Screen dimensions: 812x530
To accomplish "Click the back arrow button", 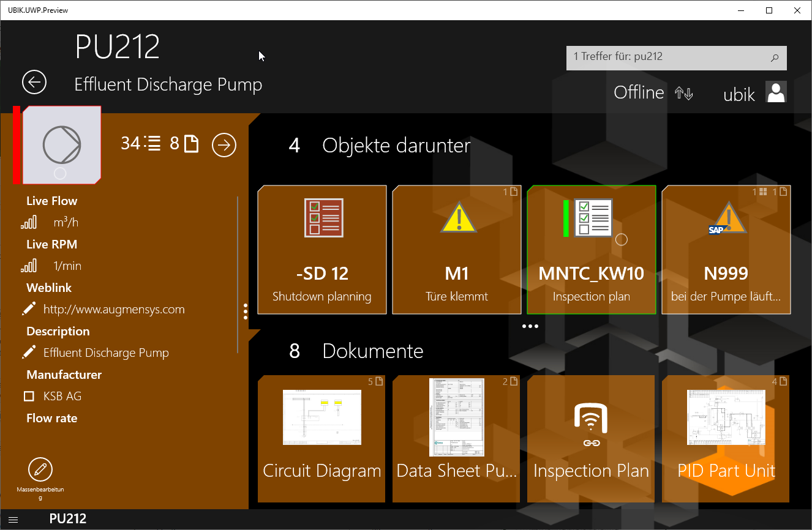I will click(34, 82).
